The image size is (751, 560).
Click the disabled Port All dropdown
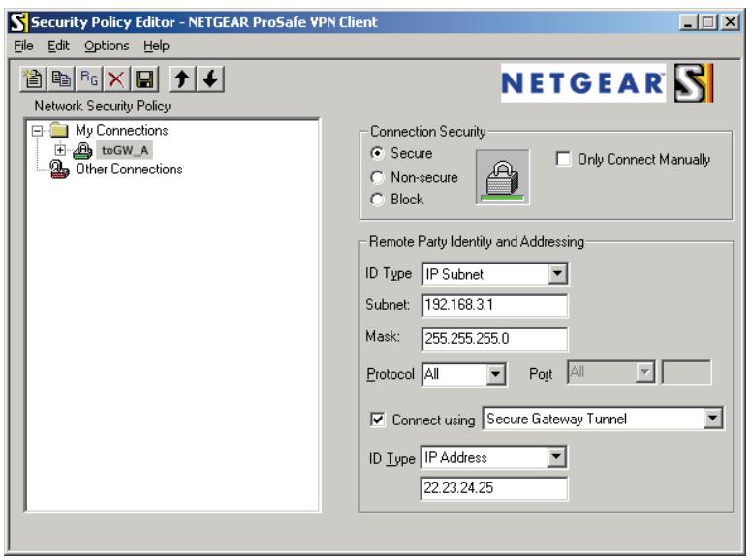tap(611, 372)
